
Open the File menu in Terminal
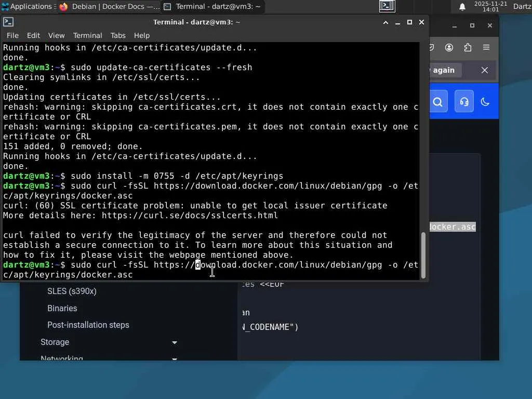point(12,35)
